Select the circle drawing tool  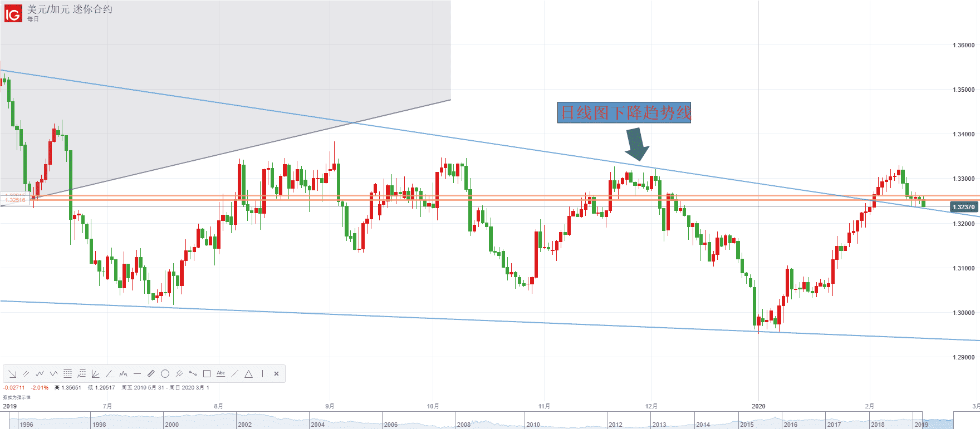(165, 374)
